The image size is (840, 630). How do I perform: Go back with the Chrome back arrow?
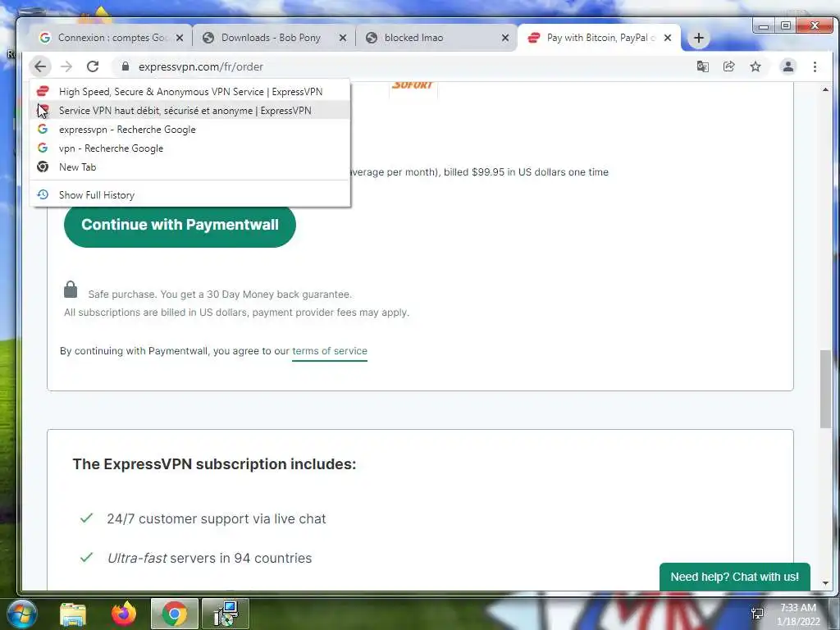(x=40, y=66)
